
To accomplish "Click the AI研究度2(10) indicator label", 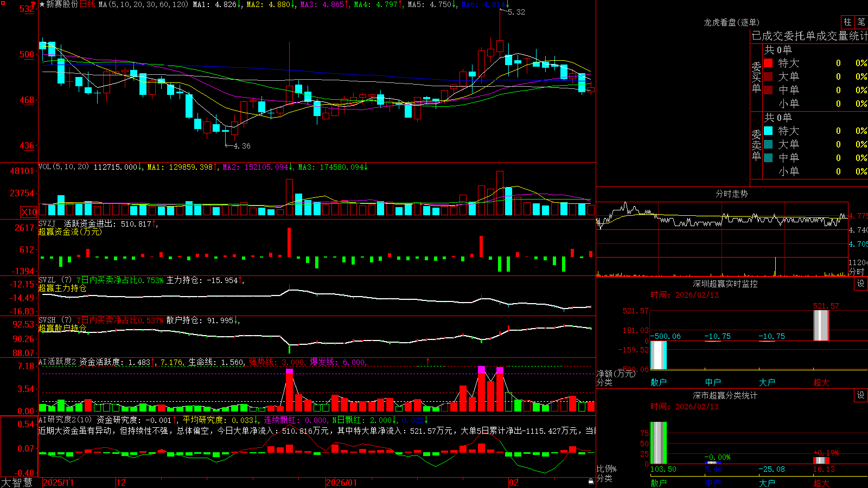I will [66, 420].
